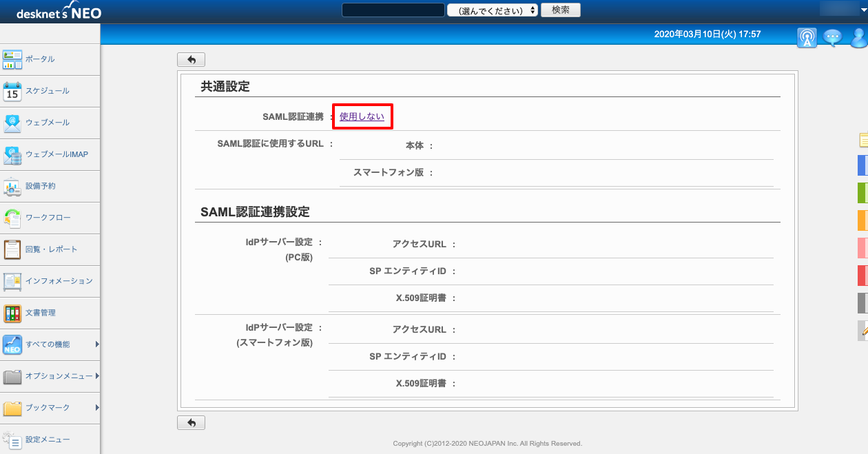Click the antenna presence icon in header
The height and width of the screenshot is (454, 868).
[807, 37]
